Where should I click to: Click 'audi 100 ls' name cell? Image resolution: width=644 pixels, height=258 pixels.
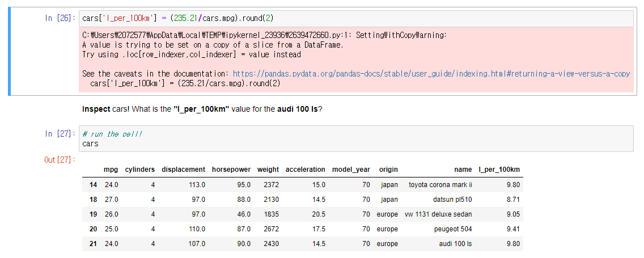455,244
